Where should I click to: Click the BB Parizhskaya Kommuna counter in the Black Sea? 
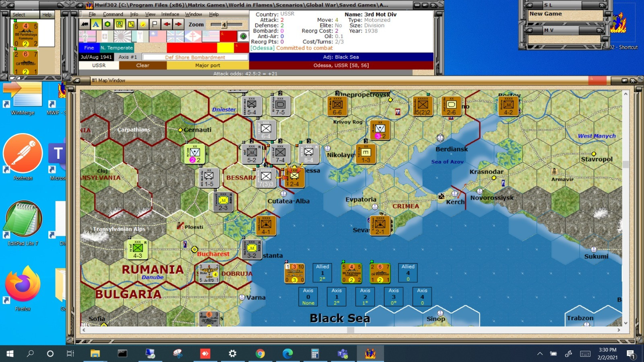click(x=351, y=273)
